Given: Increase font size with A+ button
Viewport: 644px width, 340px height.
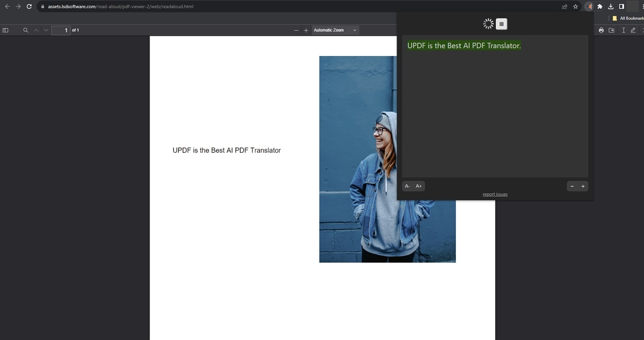Looking at the screenshot, I should [419, 186].
